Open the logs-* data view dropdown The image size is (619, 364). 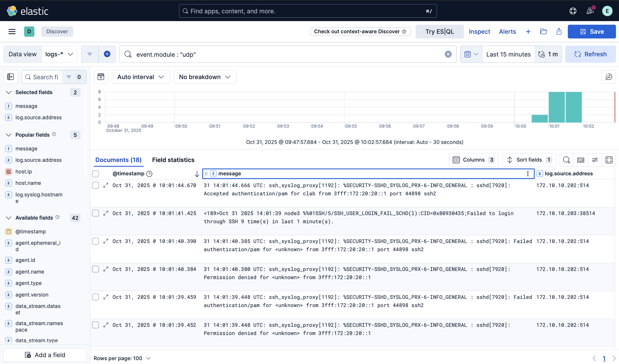coord(59,54)
